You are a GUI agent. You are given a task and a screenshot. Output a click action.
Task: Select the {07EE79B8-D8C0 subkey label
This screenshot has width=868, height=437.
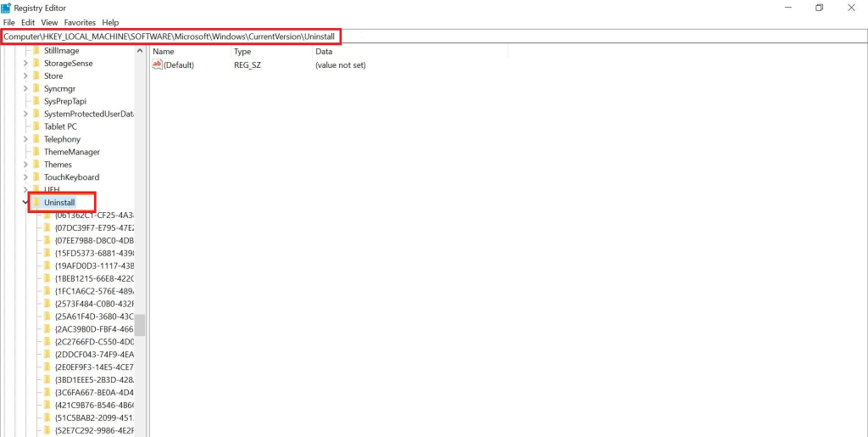tap(94, 240)
